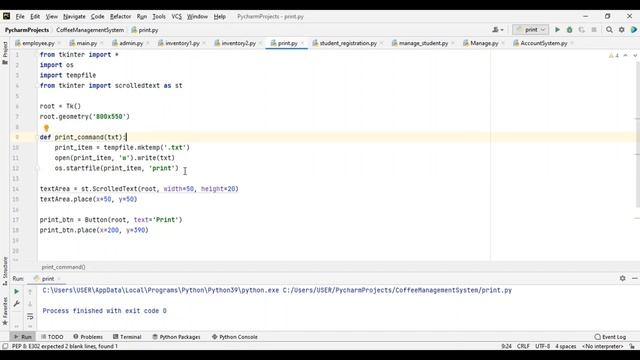
Task: Open the Python Console tool window
Action: click(x=235, y=337)
